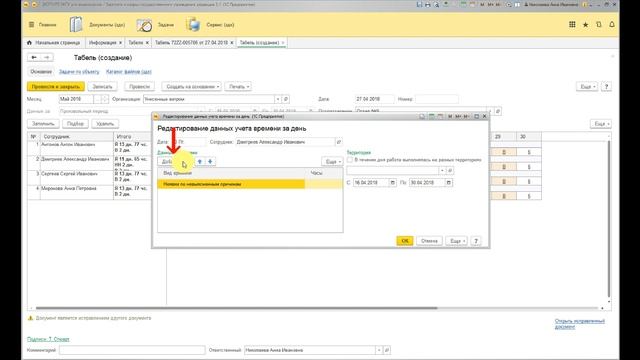Move row up with blue up arrow

(200, 162)
